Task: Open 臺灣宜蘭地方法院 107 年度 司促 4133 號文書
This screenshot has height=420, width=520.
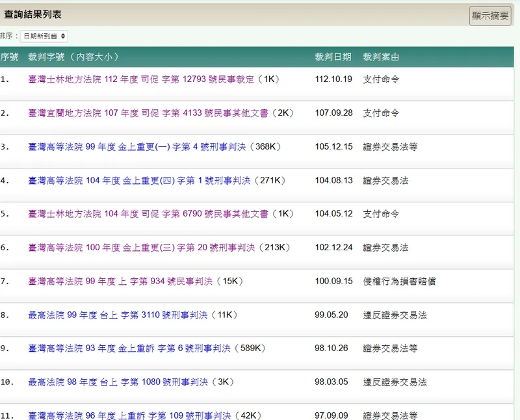Action: coord(148,113)
